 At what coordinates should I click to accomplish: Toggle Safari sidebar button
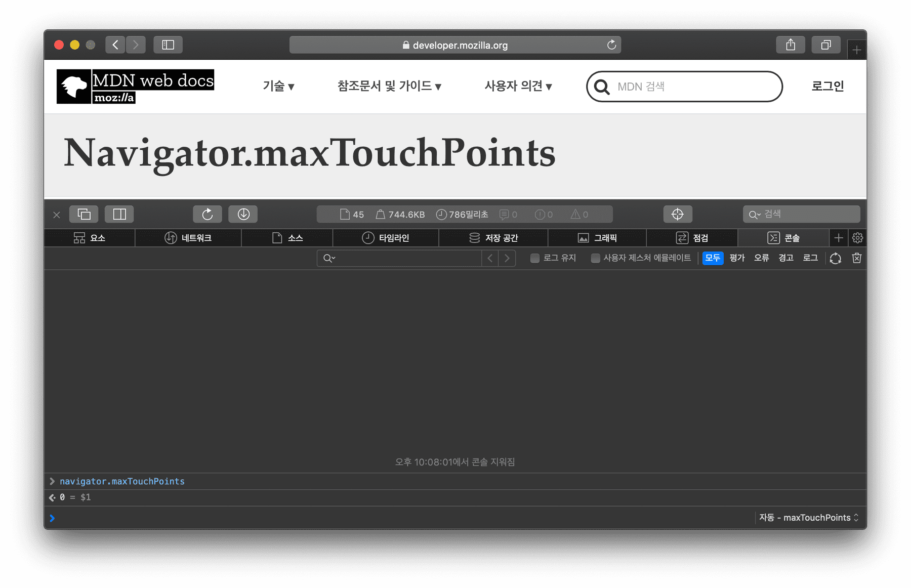click(x=168, y=45)
